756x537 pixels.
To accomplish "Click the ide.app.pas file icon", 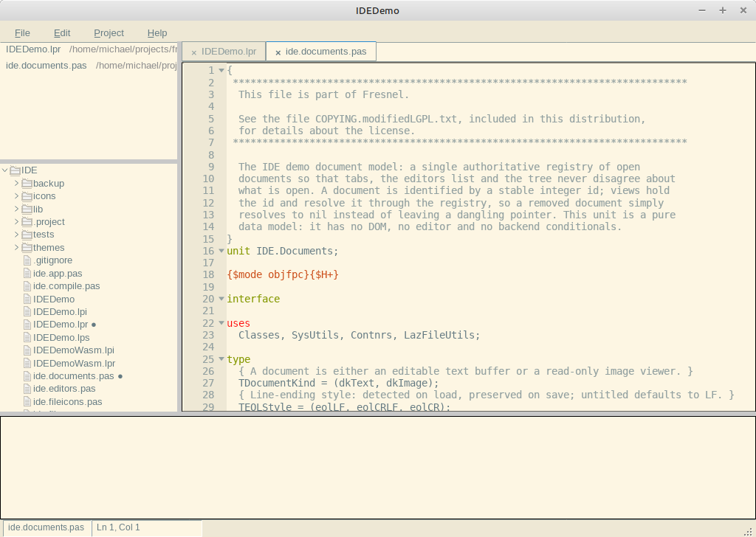I will coord(27,273).
